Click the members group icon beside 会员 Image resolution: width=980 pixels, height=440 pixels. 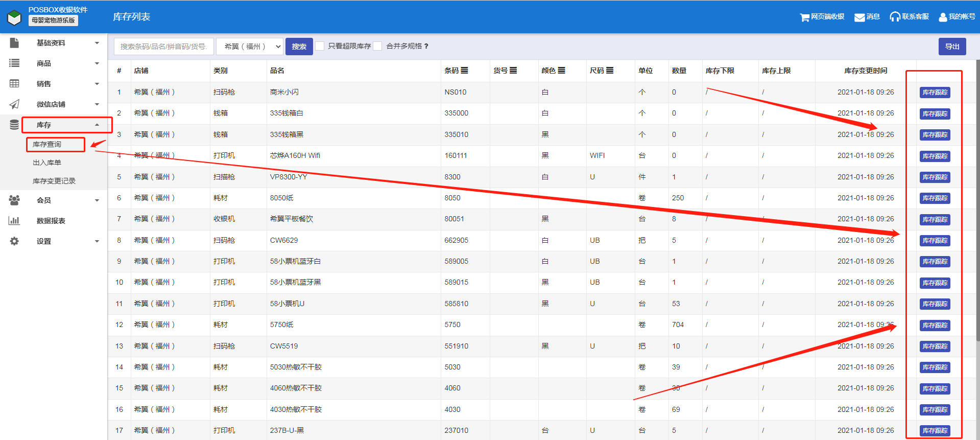click(14, 200)
